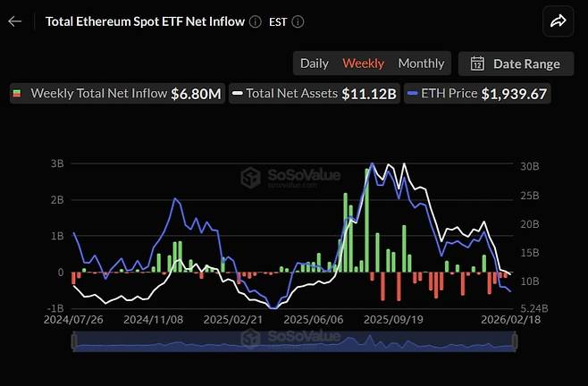The image size is (588, 386).
Task: Click the info icon next to EST
Action: pyautogui.click(x=298, y=21)
